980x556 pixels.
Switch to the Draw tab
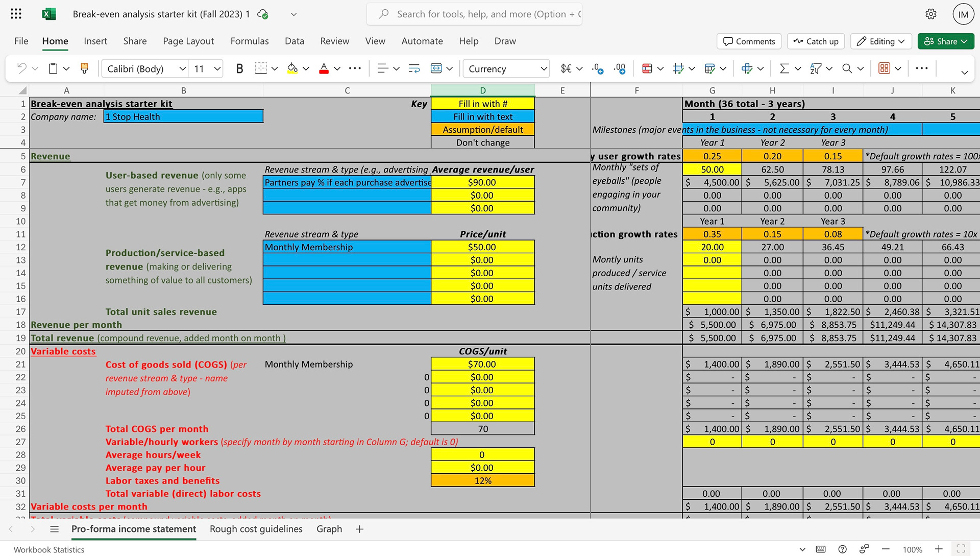[505, 41]
